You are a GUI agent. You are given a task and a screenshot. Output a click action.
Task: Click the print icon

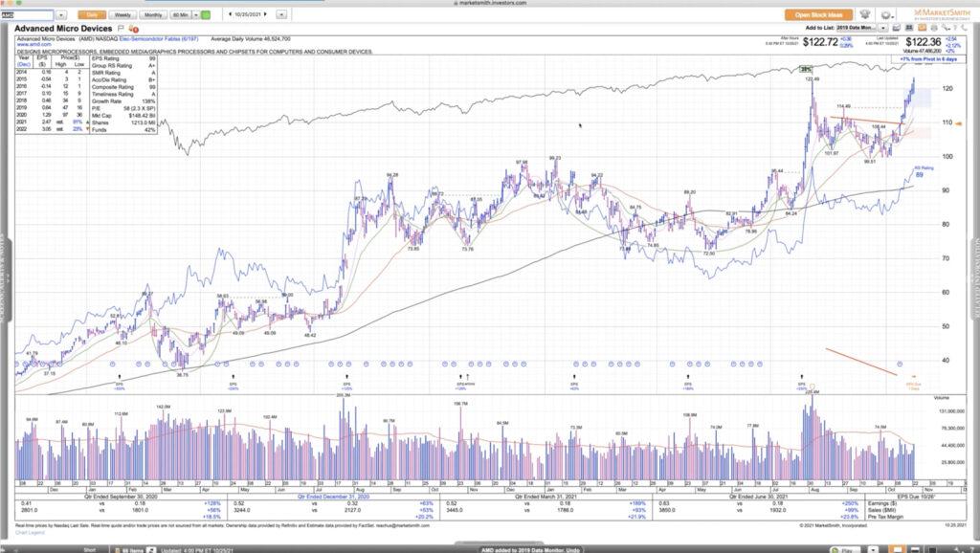click(x=934, y=28)
